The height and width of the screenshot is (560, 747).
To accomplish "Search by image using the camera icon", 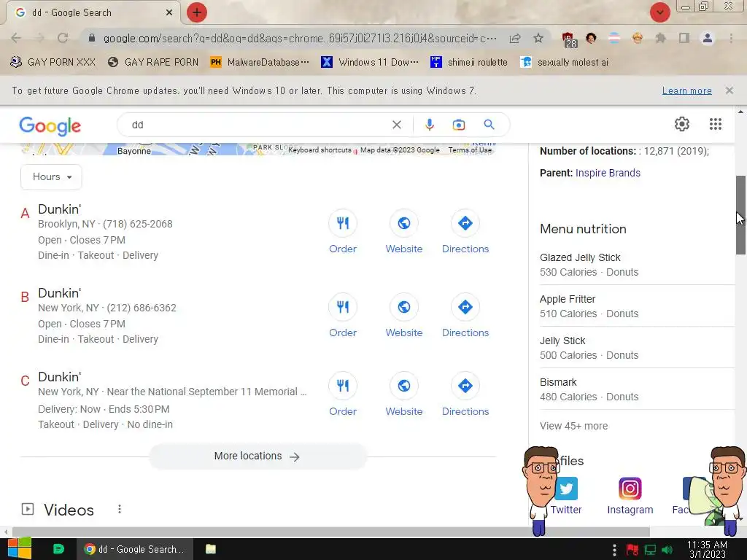I will point(458,125).
